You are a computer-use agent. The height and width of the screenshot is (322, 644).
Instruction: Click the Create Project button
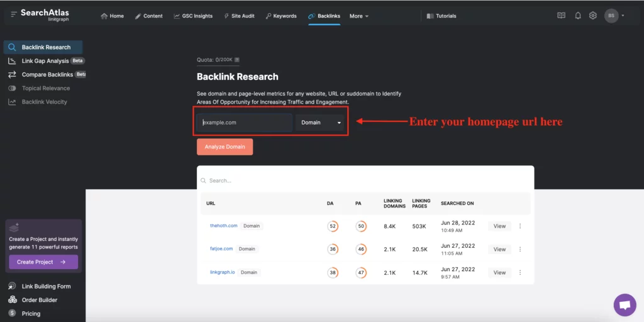click(43, 262)
